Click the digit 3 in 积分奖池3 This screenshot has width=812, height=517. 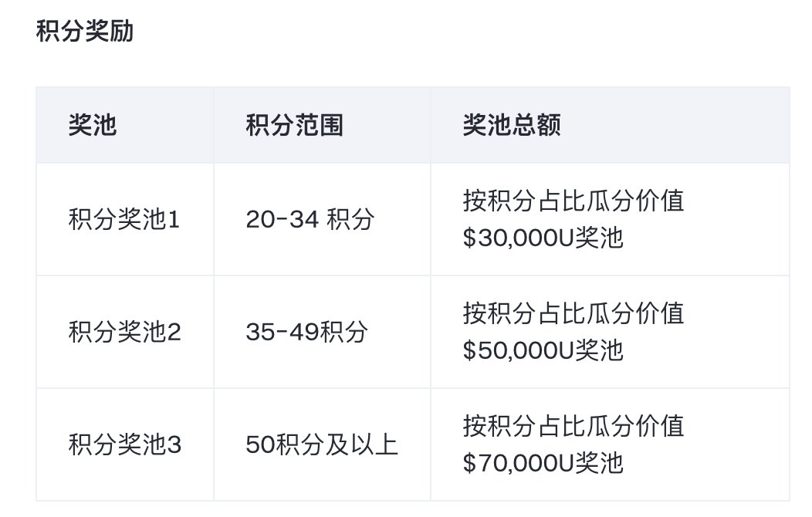[174, 445]
